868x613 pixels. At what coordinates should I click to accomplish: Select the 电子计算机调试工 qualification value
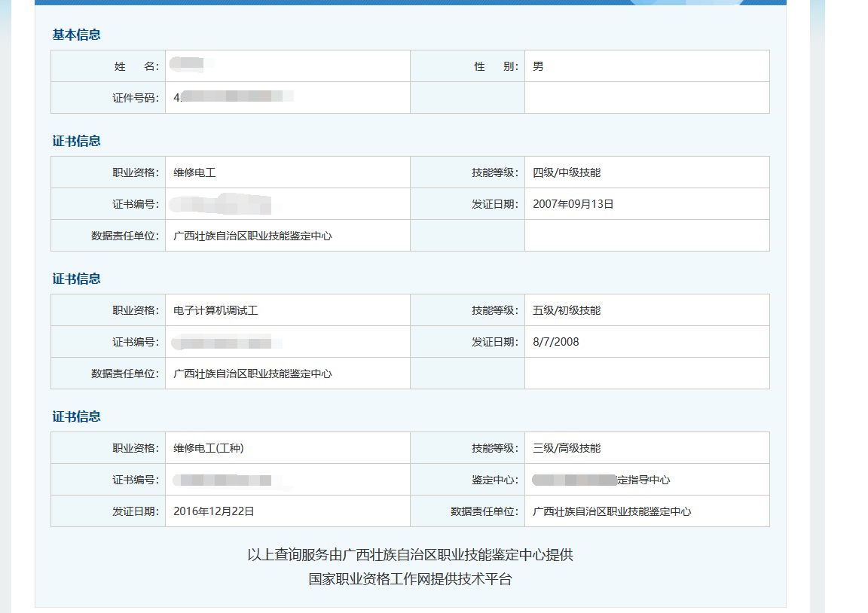pos(215,310)
